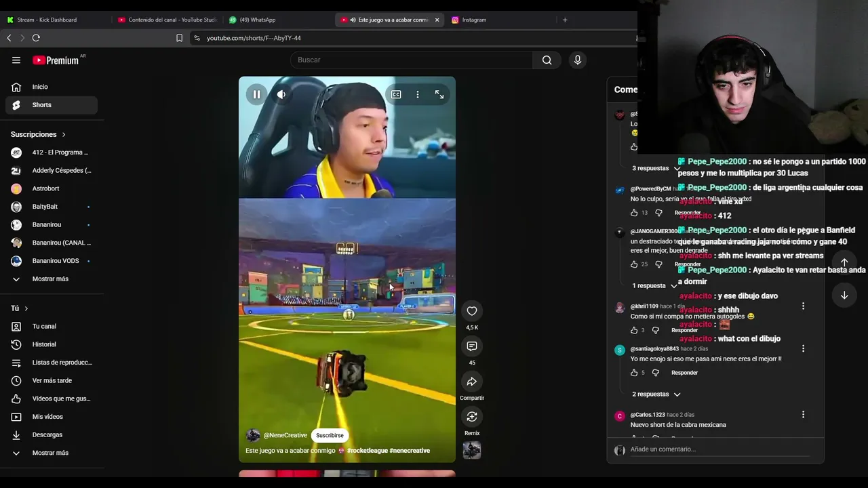This screenshot has height=488, width=868.
Task: Click the search magnifier button
Action: [547, 60]
